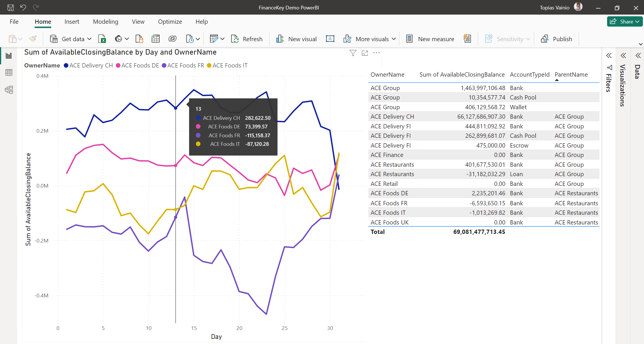Click the Dataverse swirl icon
644x344 pixels.
[x=173, y=39]
